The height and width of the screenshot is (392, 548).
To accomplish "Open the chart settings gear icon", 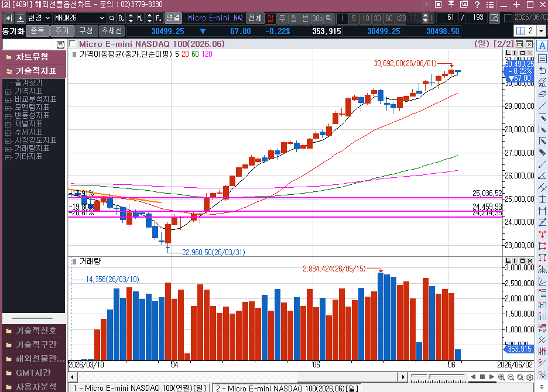I will coord(530,377).
